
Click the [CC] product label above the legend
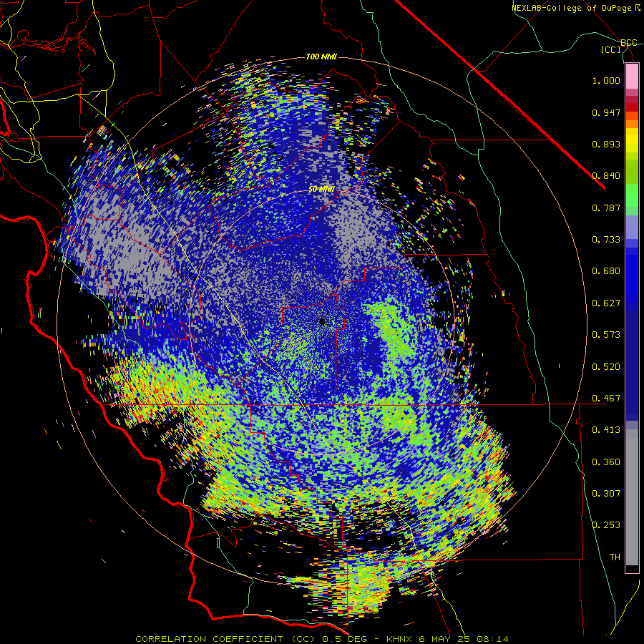[611, 49]
